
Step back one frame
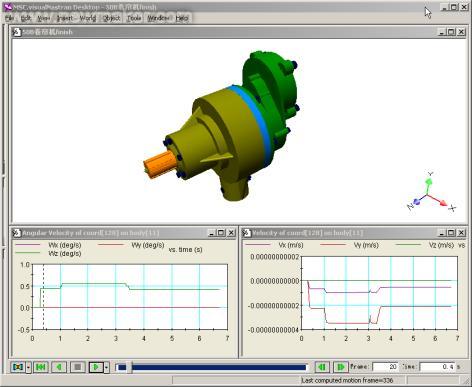point(322,367)
